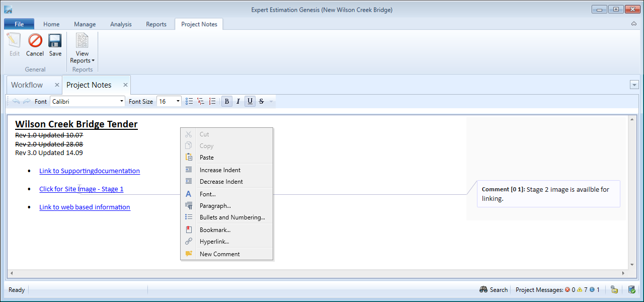Click the Save button in ribbon
Screen dimensions: 644x302
tap(55, 45)
